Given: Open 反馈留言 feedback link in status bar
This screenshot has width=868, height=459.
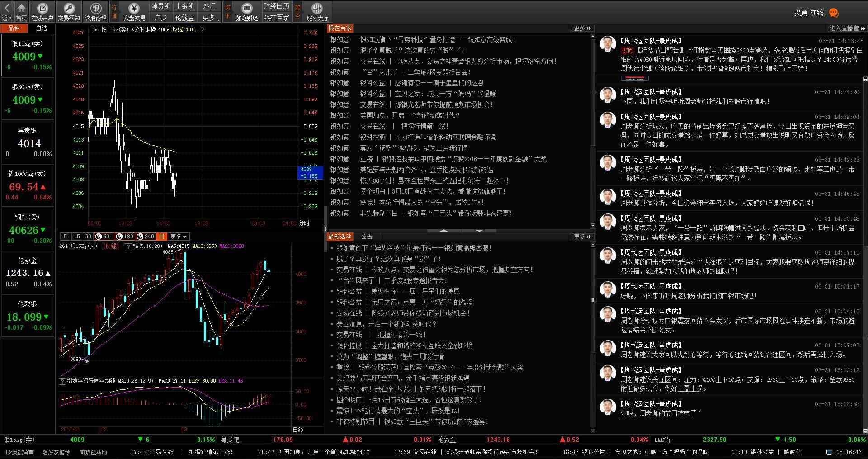Looking at the screenshot, I should pyautogui.click(x=20, y=452).
